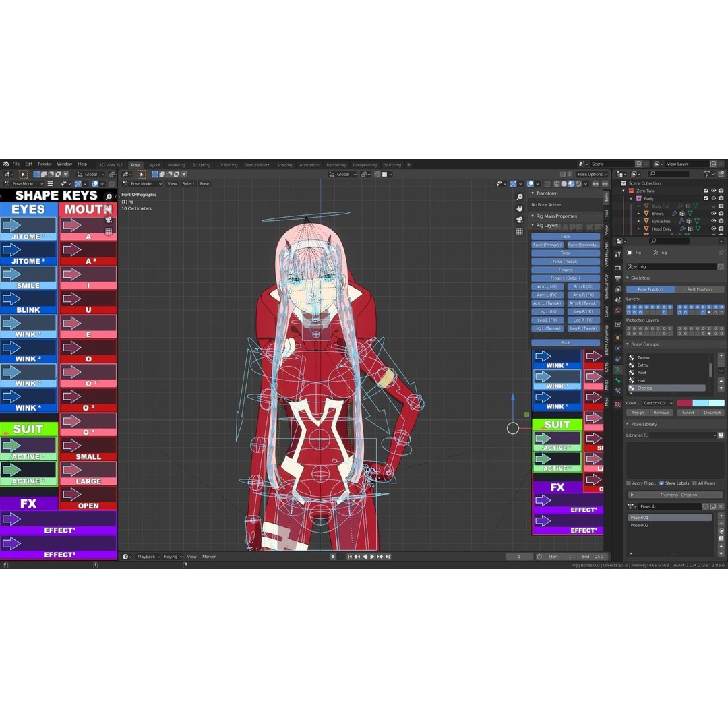Collapse the Rig Layers panel
This screenshot has height=728, width=728.
point(533,225)
